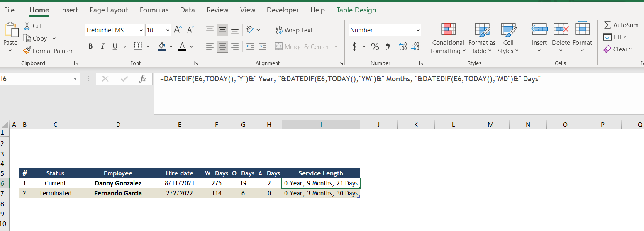Open the Paste options arrow
Image resolution: width=644 pixels, height=231 pixels.
pyautogui.click(x=10, y=51)
